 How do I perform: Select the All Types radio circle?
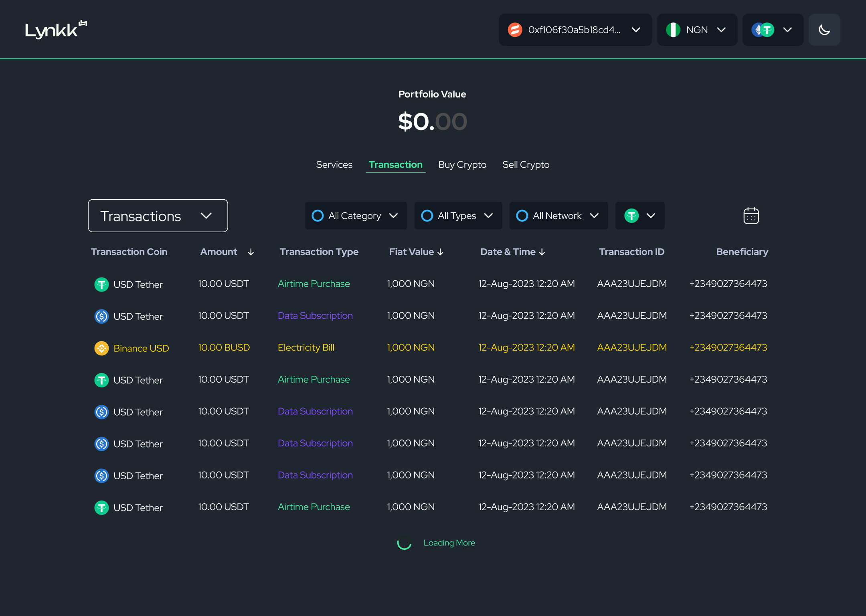click(427, 216)
